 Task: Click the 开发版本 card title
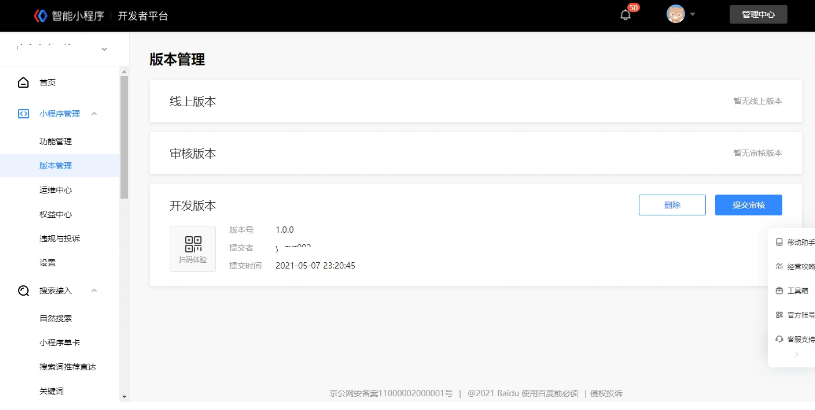tap(193, 205)
